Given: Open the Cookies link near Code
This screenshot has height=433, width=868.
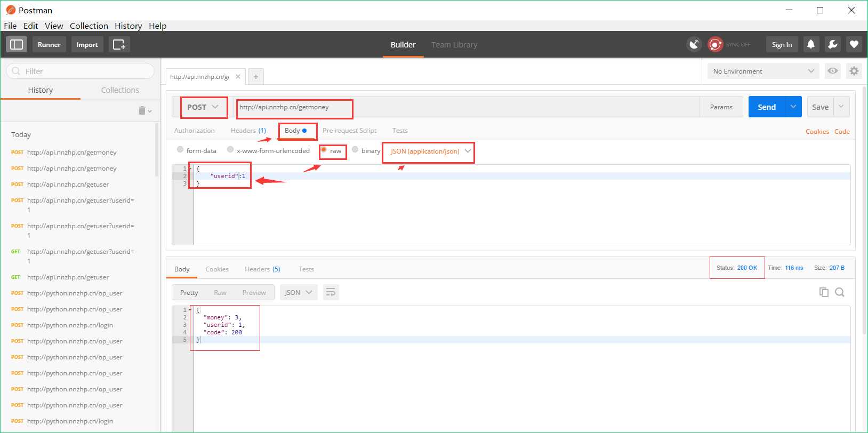Looking at the screenshot, I should click(x=817, y=132).
